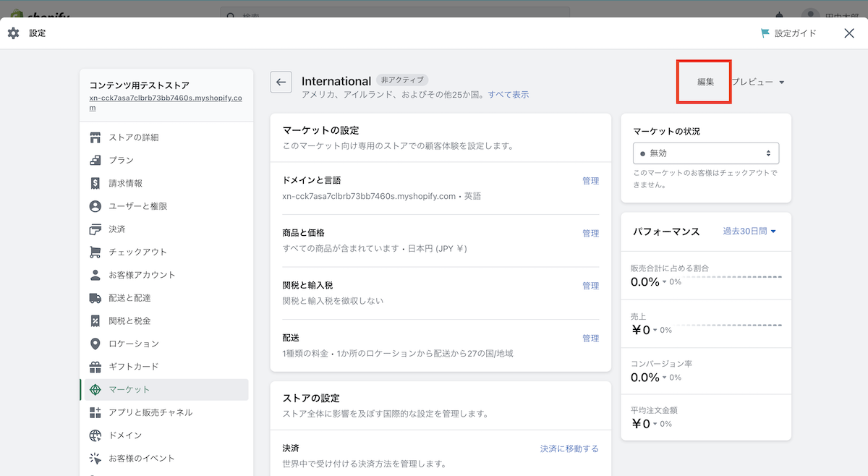Click the ドメイン globe icon
This screenshot has height=476, width=868.
pos(95,435)
